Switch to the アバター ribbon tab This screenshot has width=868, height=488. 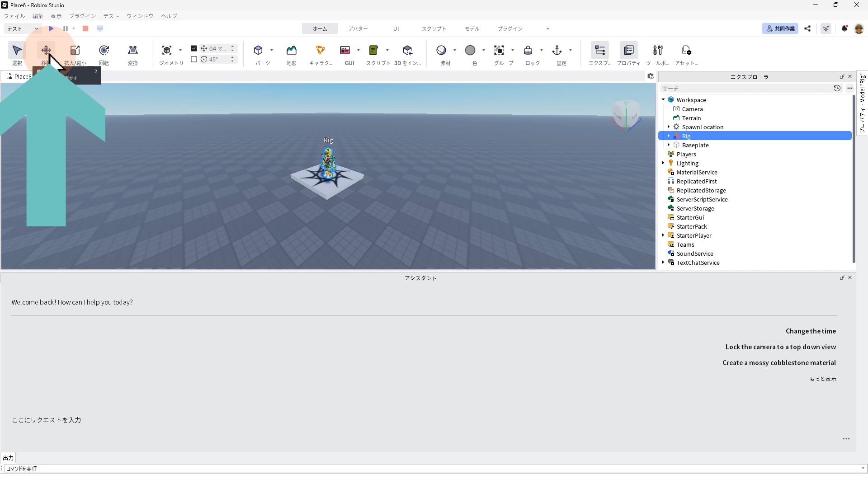pyautogui.click(x=358, y=28)
